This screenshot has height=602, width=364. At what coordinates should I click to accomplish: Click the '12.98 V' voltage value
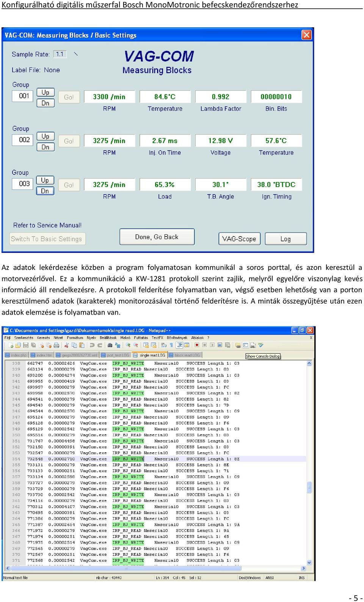coord(221,141)
